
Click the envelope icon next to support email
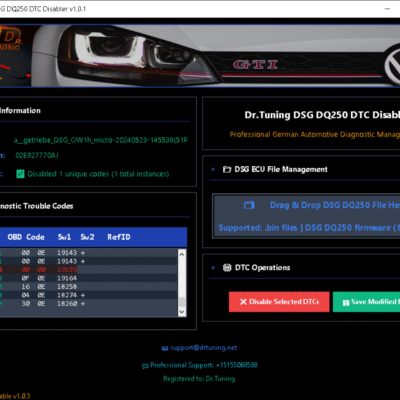[165, 348]
